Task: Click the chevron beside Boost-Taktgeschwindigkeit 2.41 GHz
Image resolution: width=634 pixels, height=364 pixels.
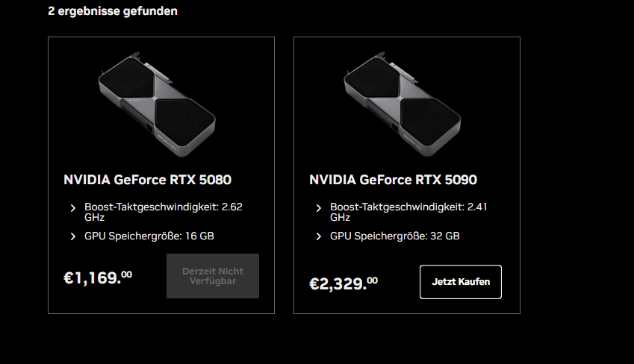Action: click(x=318, y=208)
